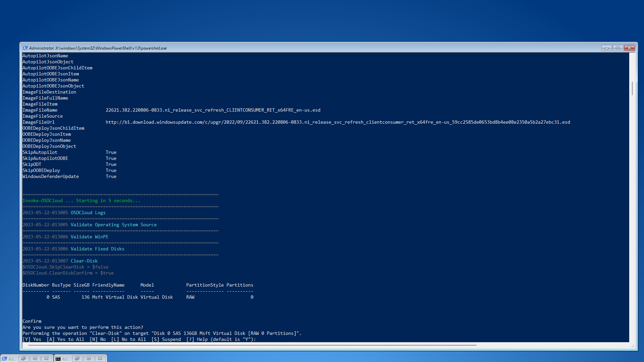Click the PowerShell window title bar text
The height and width of the screenshot is (362, 644).
pos(98,48)
